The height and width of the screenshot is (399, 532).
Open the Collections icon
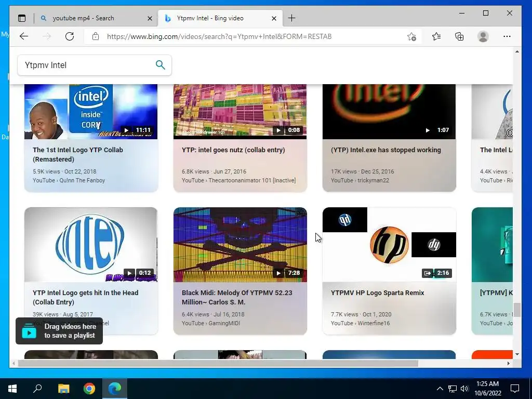click(459, 36)
